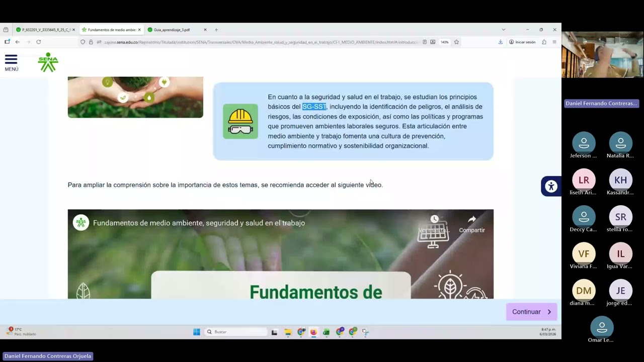Click the browser forward arrow
This screenshot has height=362, width=644.
pos(28,42)
